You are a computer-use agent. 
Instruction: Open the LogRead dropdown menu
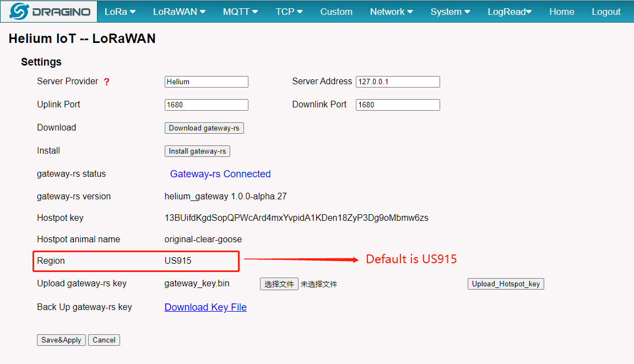[510, 12]
